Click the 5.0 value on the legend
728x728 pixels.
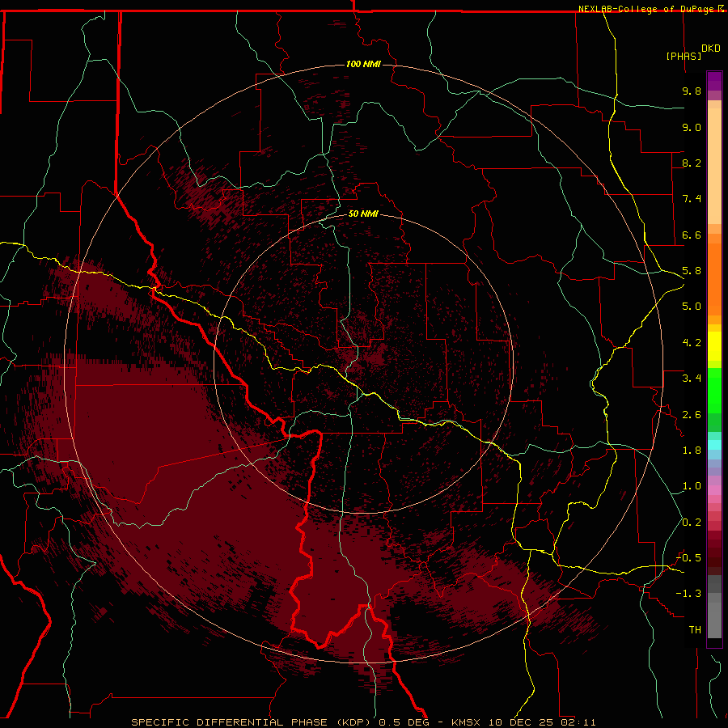tap(692, 307)
